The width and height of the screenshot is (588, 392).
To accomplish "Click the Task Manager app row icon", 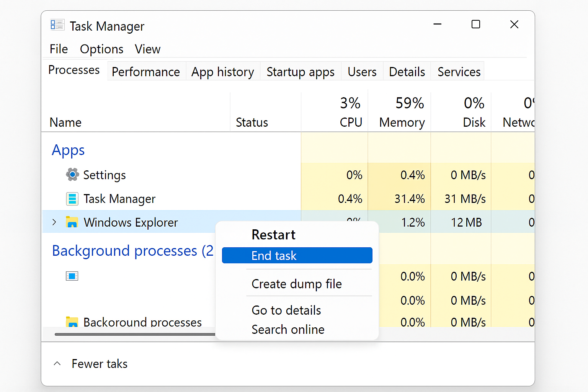I will (x=72, y=199).
